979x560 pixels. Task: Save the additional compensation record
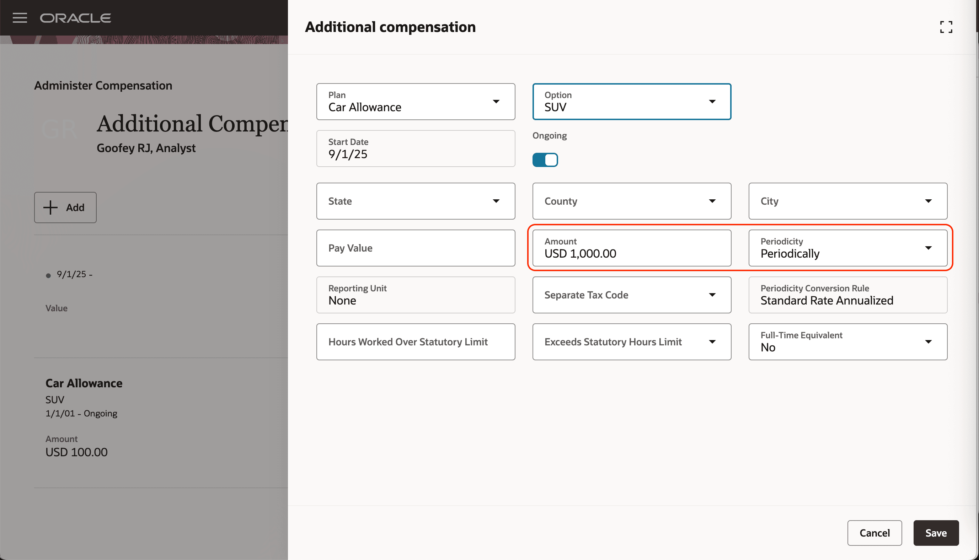(x=936, y=533)
